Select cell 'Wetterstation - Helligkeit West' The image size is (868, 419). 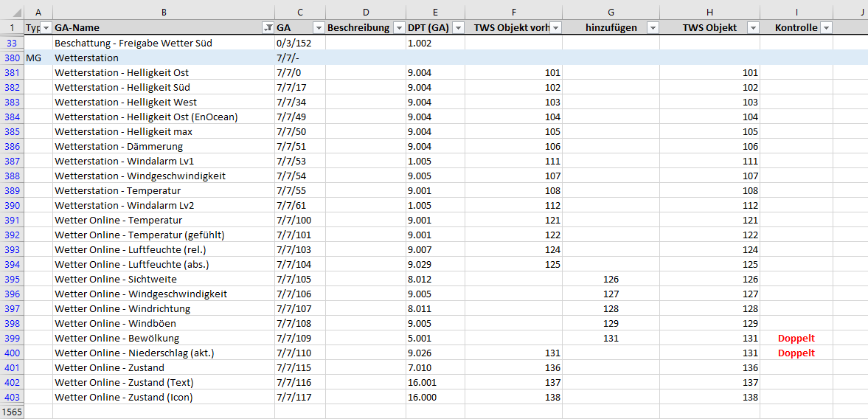164,102
